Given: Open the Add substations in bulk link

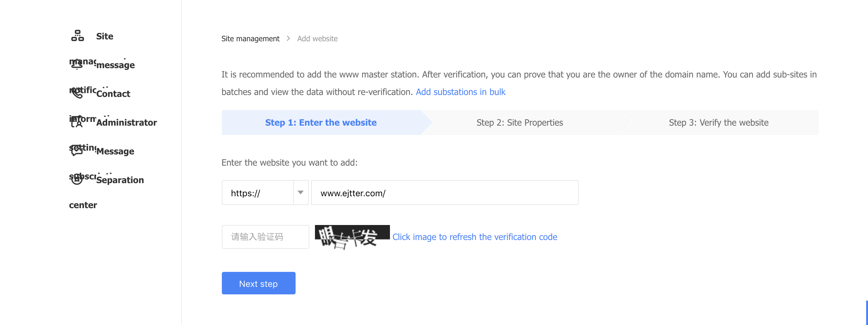Looking at the screenshot, I should pos(460,92).
